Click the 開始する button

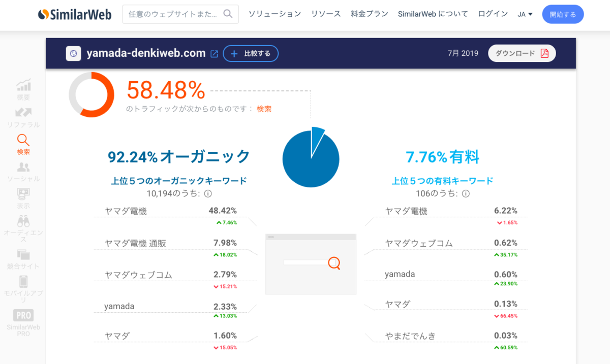pos(563,14)
